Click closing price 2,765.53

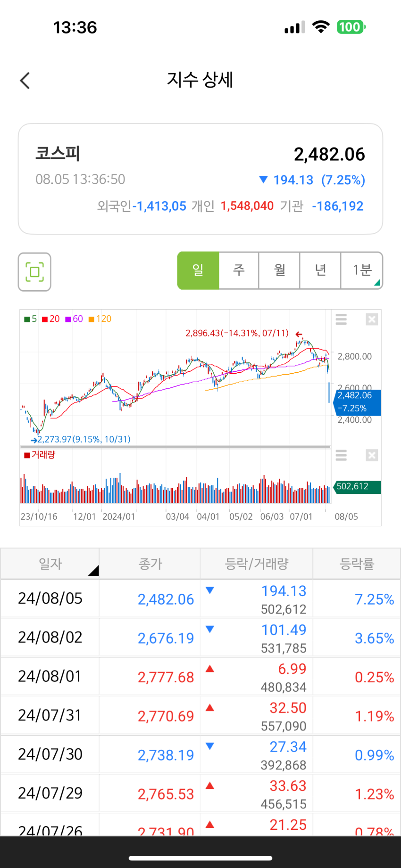(166, 794)
